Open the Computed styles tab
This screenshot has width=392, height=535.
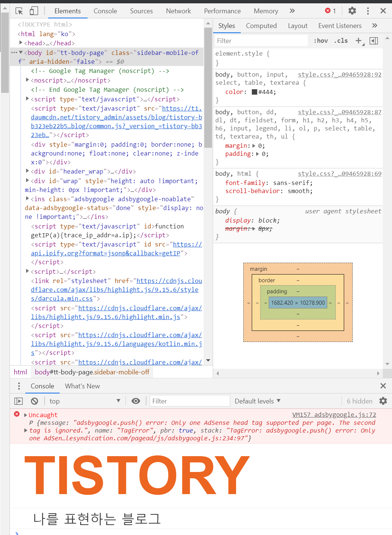pyautogui.click(x=261, y=26)
